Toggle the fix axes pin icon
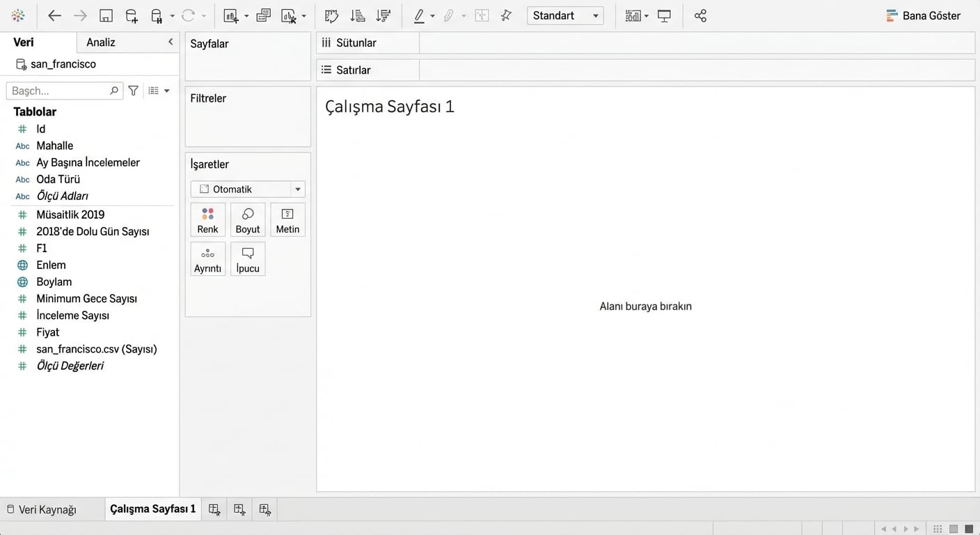 (506, 15)
